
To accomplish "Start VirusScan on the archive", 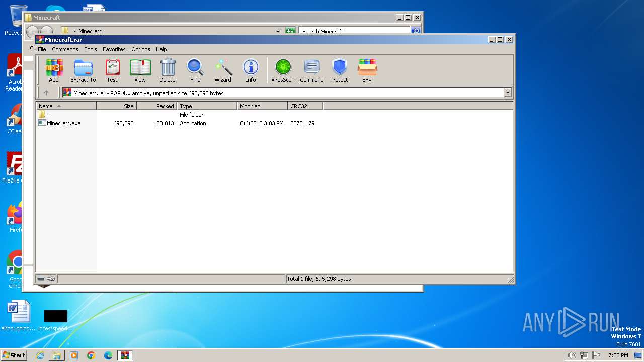I will [283, 71].
